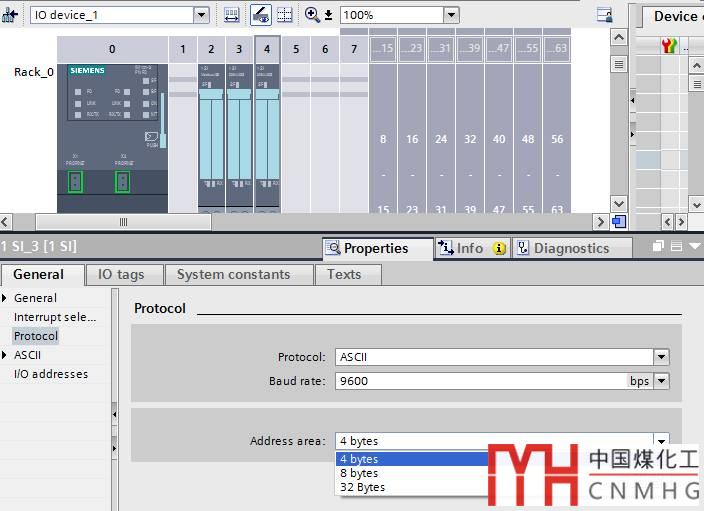Click the page break grid toolbar icon
Image resolution: width=704 pixels, height=511 pixels.
pos(285,15)
